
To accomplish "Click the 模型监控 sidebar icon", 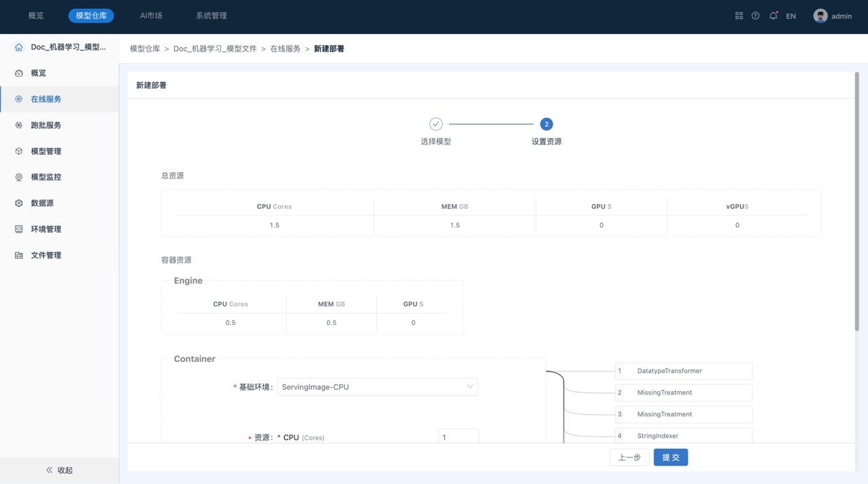I will 19,177.
